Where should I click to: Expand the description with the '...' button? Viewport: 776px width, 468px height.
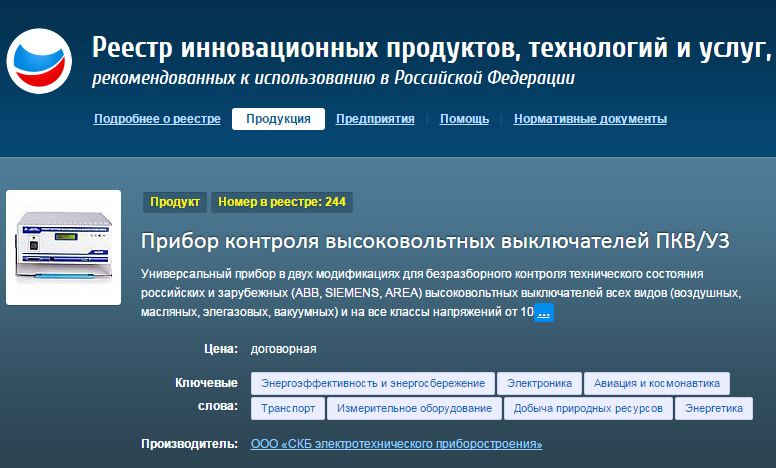544,313
